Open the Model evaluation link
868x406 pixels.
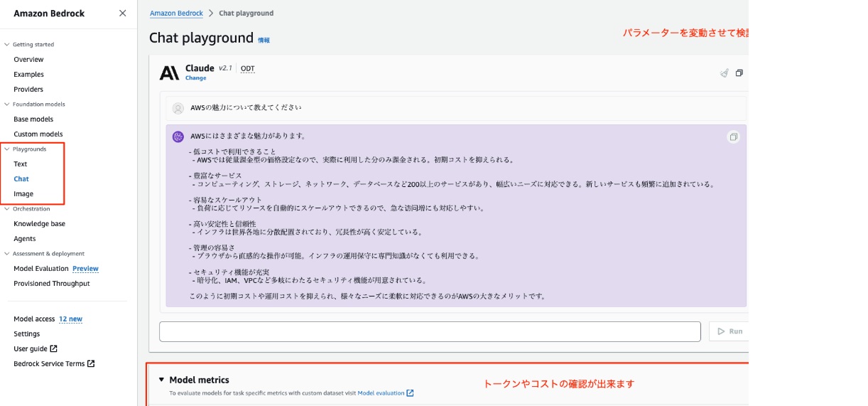click(x=381, y=392)
